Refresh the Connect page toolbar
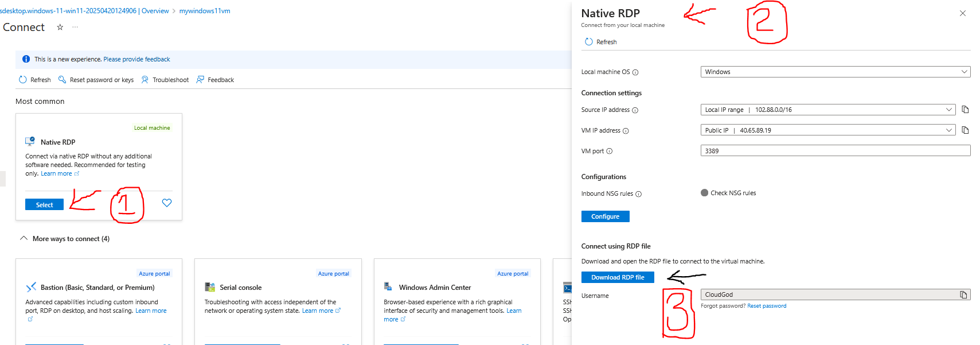The image size is (980, 345). pyautogui.click(x=34, y=80)
